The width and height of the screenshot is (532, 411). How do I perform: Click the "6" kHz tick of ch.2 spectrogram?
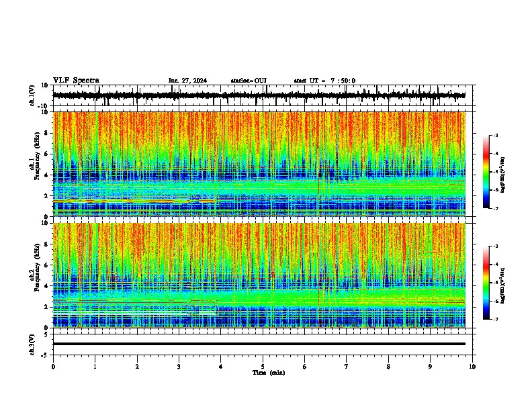pos(47,265)
